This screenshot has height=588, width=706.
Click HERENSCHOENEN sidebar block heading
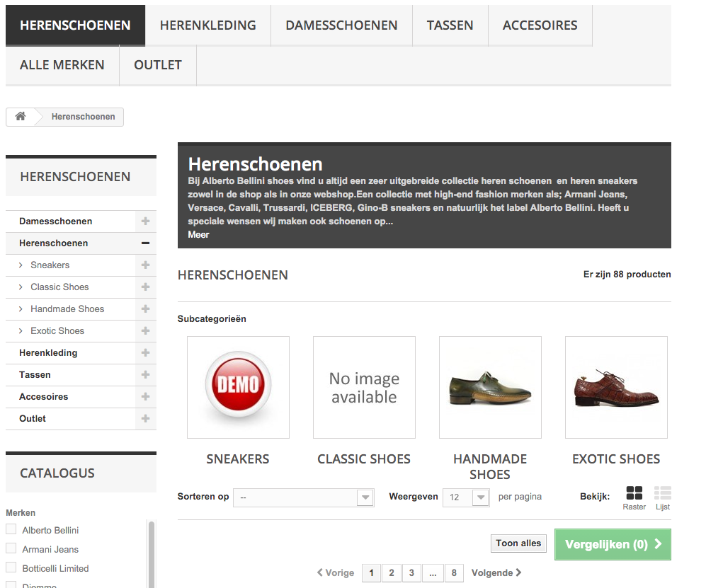pyautogui.click(x=75, y=177)
